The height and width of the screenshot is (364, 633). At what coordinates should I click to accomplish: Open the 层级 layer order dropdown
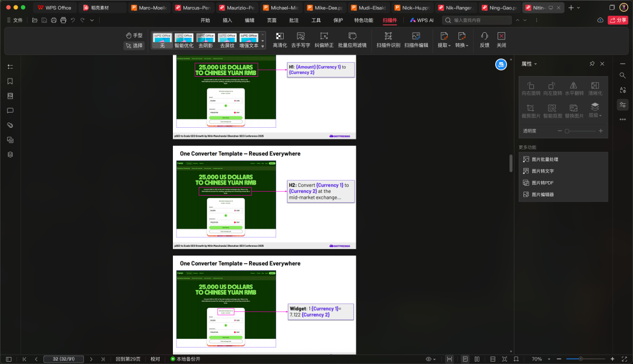(x=595, y=110)
